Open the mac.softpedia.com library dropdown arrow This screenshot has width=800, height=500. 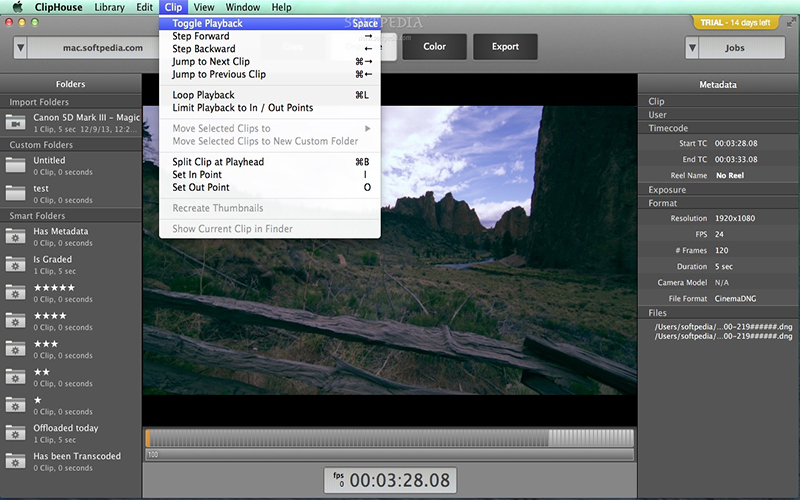click(20, 48)
